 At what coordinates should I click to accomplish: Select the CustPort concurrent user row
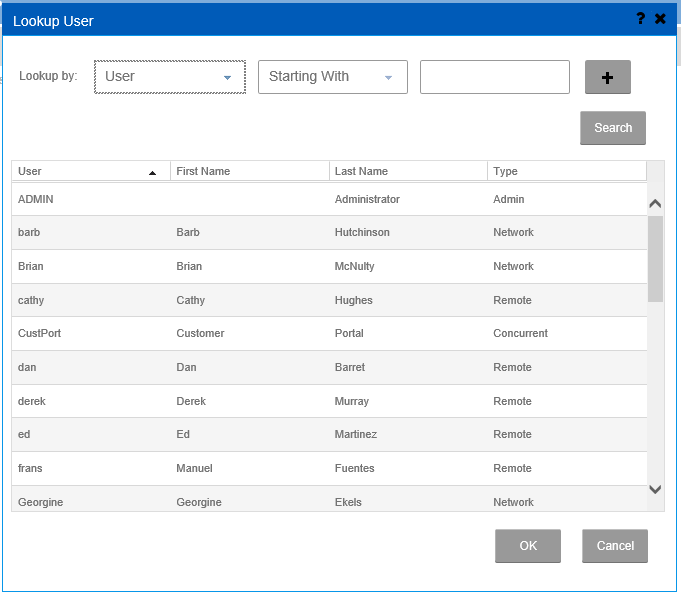pyautogui.click(x=329, y=333)
